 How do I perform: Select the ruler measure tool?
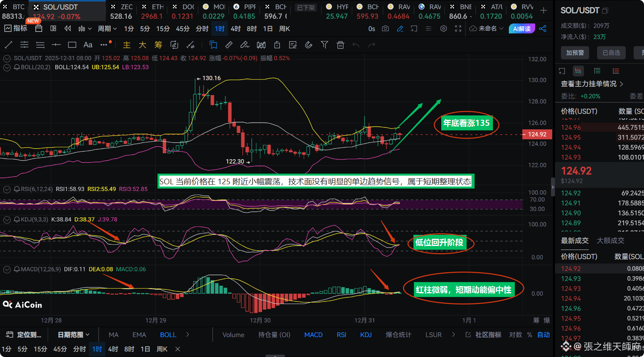[229, 45]
